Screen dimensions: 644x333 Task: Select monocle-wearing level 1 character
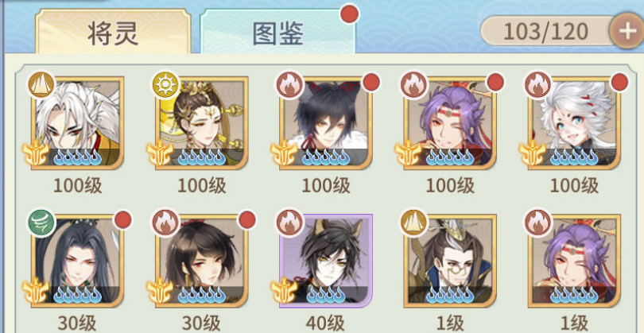tap(450, 261)
